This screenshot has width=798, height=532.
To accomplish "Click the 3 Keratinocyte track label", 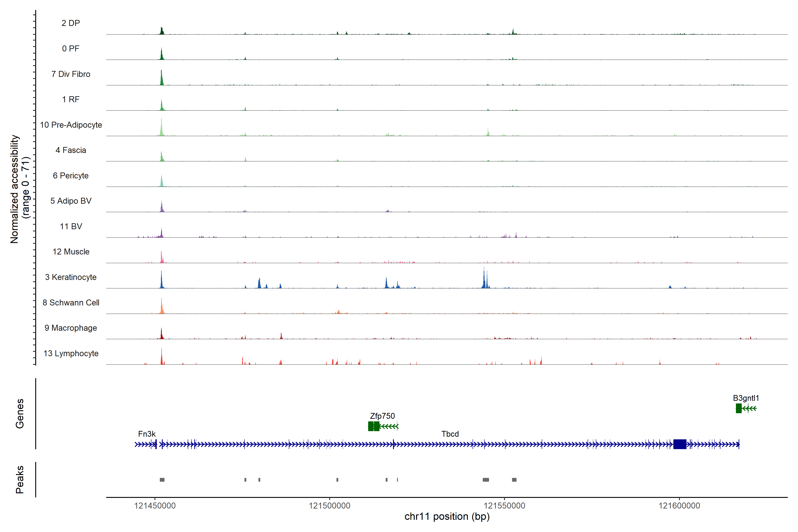I will click(x=71, y=277).
